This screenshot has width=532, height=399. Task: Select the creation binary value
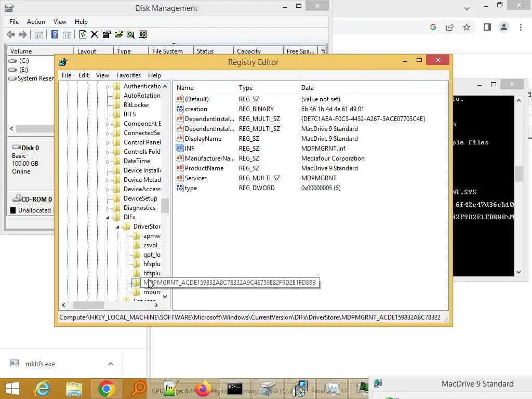pos(196,109)
